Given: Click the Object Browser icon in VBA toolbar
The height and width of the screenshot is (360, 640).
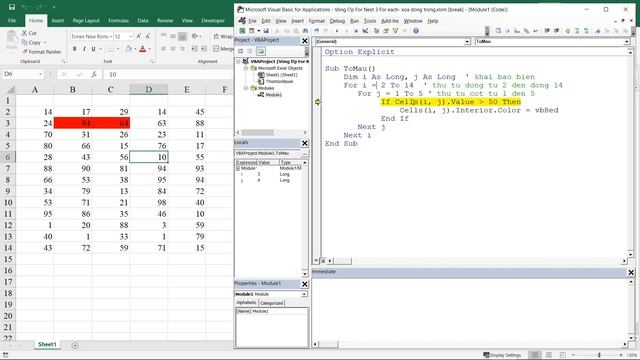Looking at the screenshot, I should coord(396,31).
